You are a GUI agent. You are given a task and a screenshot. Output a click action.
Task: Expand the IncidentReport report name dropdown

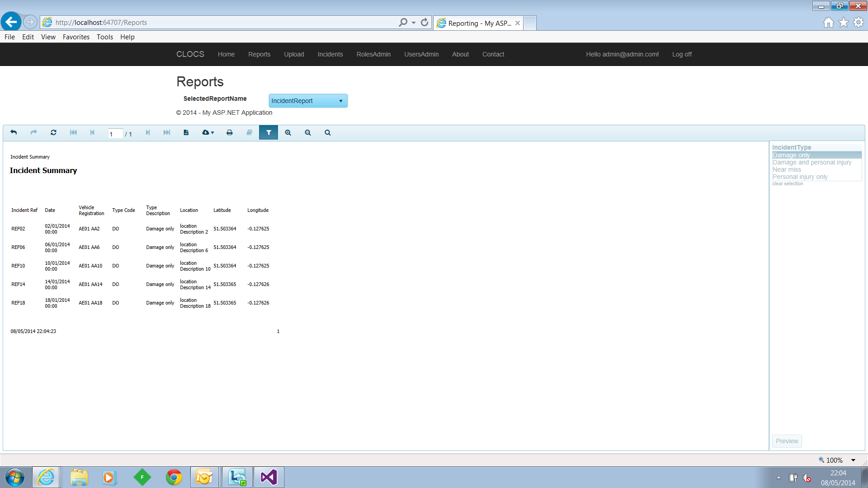point(308,101)
